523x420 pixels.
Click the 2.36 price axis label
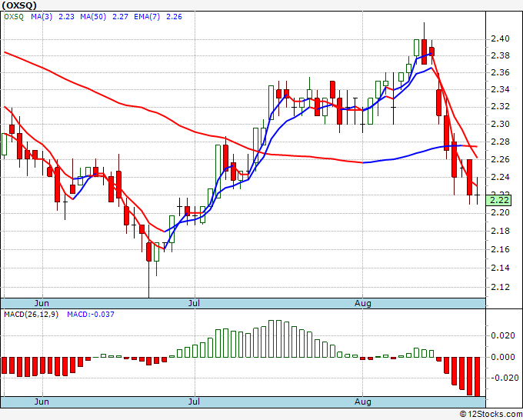tap(501, 72)
